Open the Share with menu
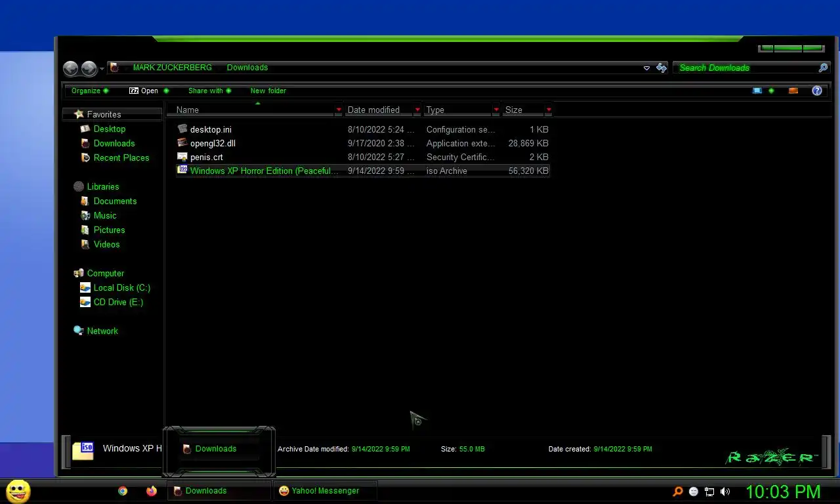840x504 pixels. point(209,91)
